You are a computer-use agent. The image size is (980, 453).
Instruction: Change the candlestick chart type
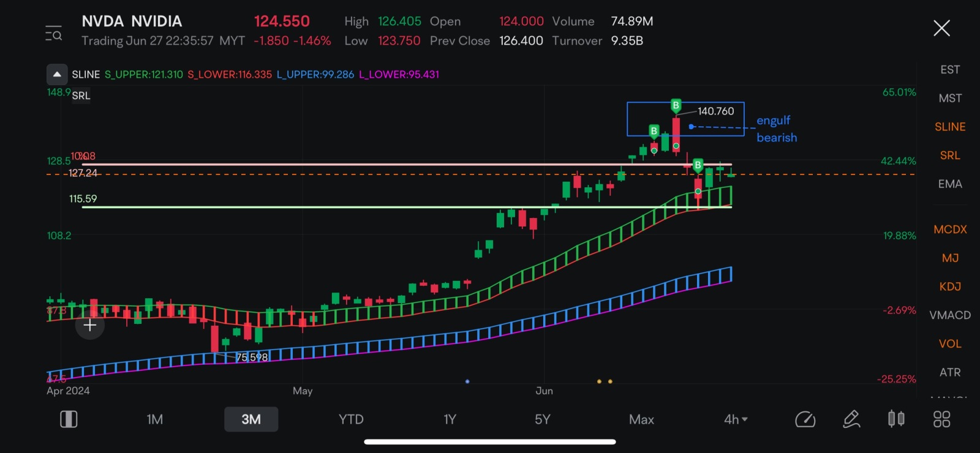[x=896, y=419]
